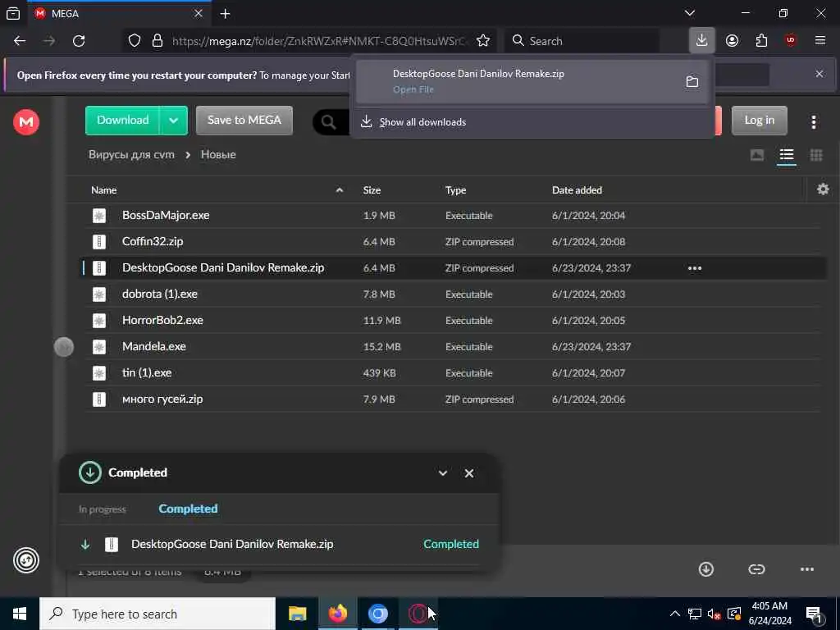Click the Mandela.exe file icon
The height and width of the screenshot is (630, 840).
[x=99, y=347]
